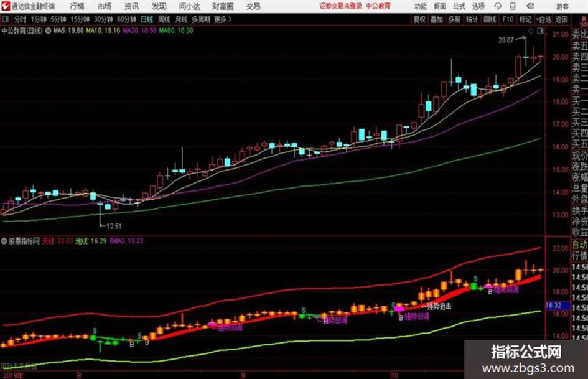Switch to the 30分钟 period tab

point(103,19)
